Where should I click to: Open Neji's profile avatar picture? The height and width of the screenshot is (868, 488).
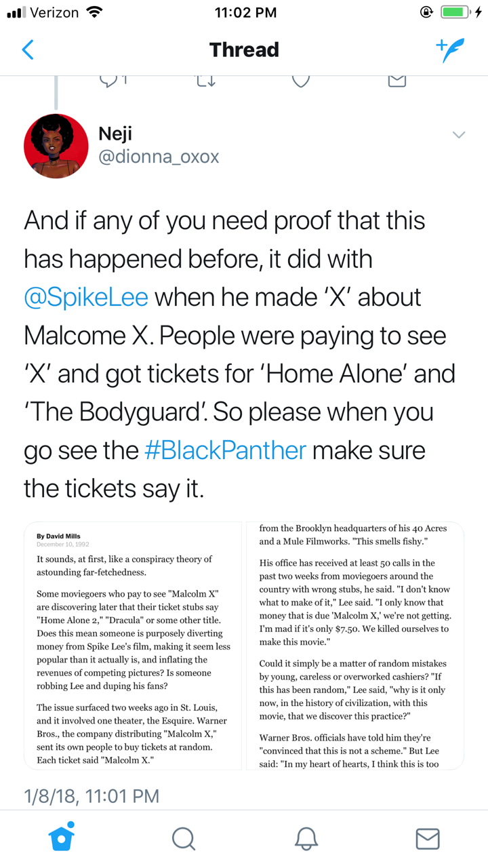[56, 146]
